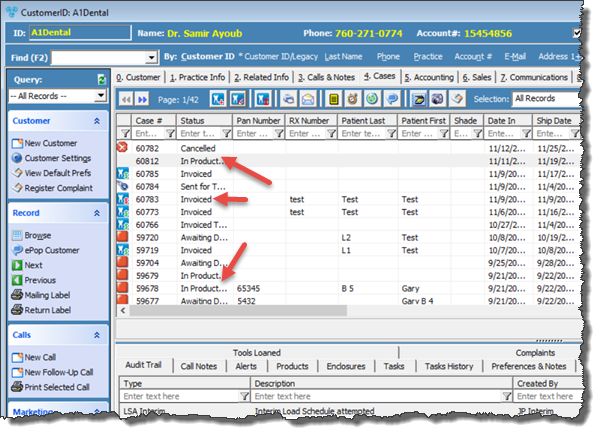Collapse the Customer sidebar panel
The width and height of the screenshot is (601, 435).
coord(96,120)
